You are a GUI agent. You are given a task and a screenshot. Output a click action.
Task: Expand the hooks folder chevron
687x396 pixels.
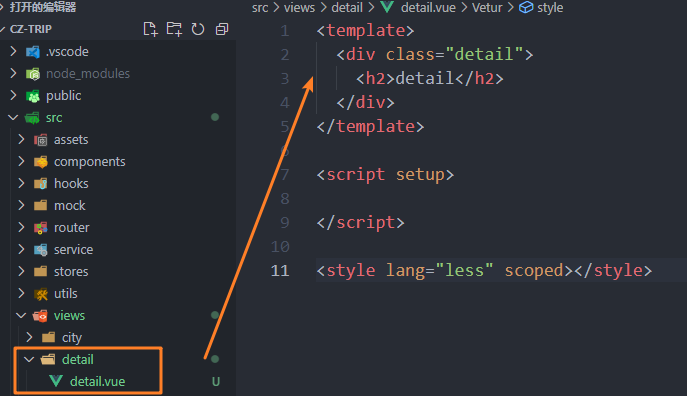coord(21,183)
